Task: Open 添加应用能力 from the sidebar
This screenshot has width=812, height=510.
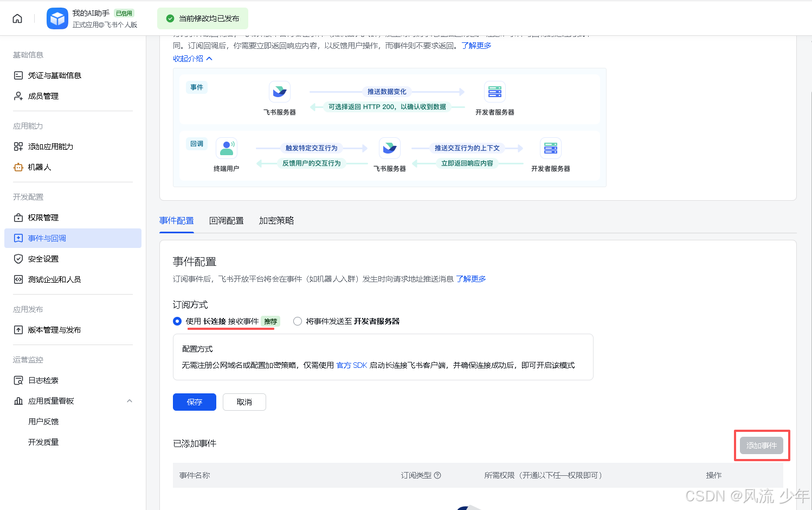Action: [x=50, y=146]
